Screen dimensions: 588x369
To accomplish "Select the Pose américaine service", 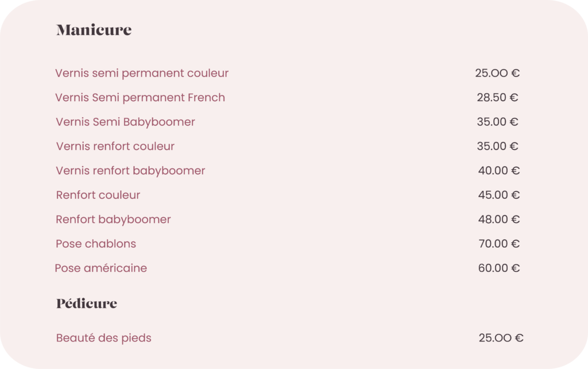I will click(101, 268).
